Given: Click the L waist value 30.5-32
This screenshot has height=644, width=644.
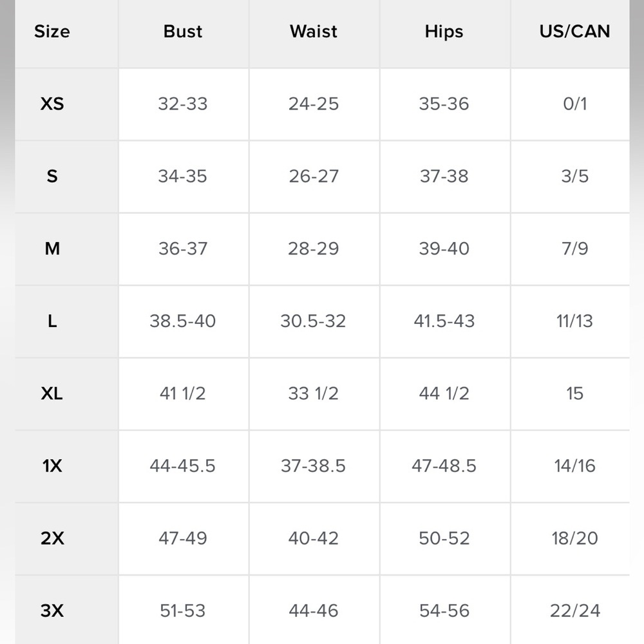Looking at the screenshot, I should click(313, 321).
